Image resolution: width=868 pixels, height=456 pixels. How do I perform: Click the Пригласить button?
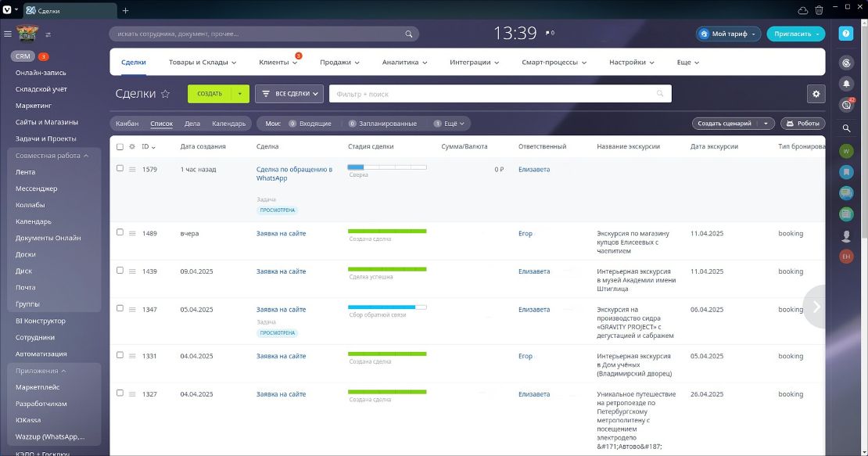pyautogui.click(x=795, y=34)
